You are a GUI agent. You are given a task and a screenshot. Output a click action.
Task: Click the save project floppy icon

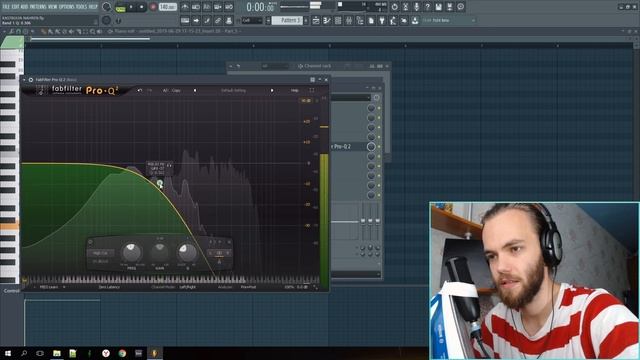click(x=438, y=7)
